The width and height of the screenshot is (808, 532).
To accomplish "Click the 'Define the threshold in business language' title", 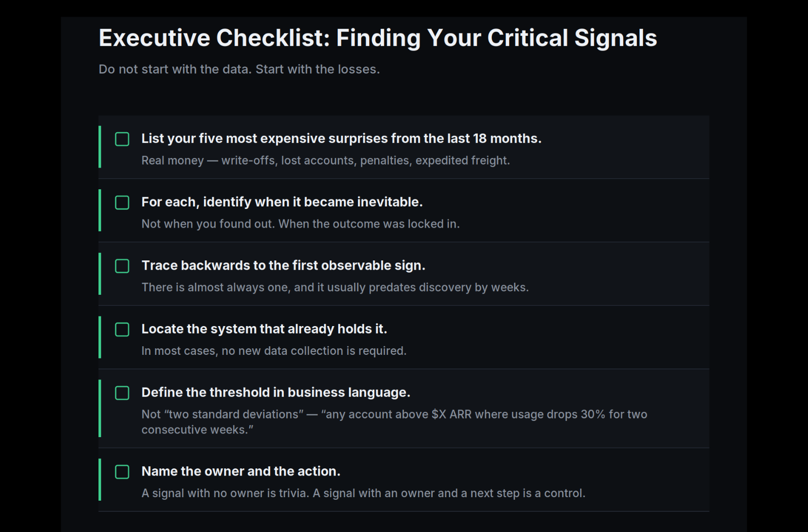I will tap(276, 392).
